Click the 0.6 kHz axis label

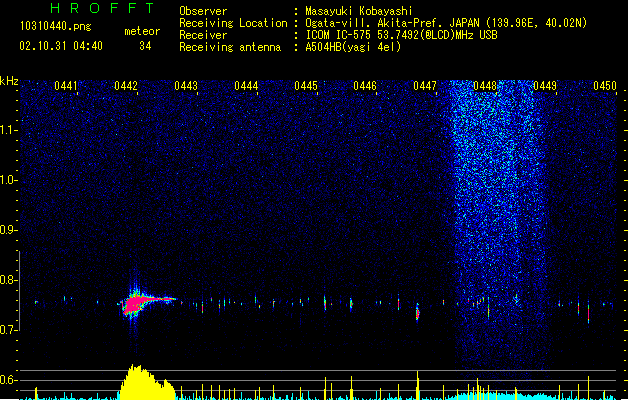click(8, 380)
